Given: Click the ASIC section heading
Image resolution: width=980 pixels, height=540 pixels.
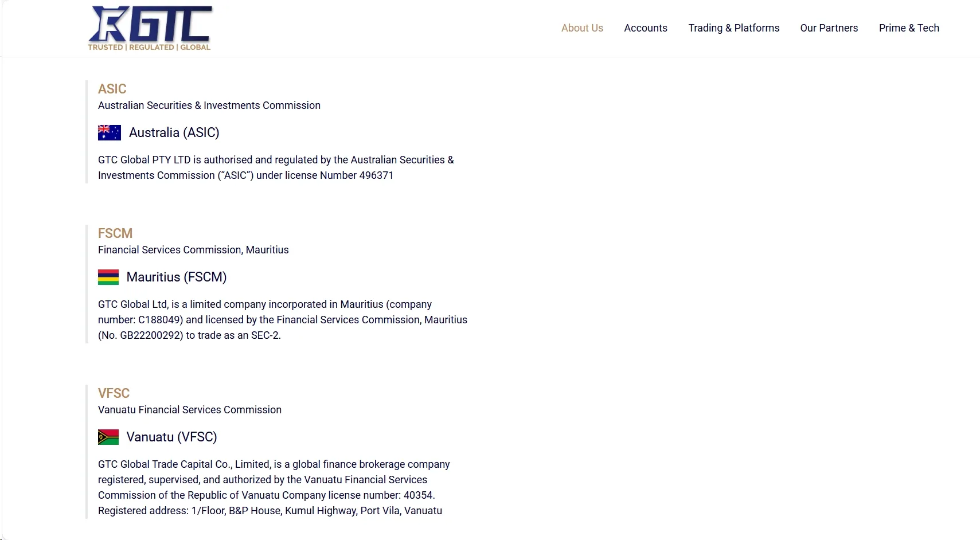Looking at the screenshot, I should coord(112,89).
